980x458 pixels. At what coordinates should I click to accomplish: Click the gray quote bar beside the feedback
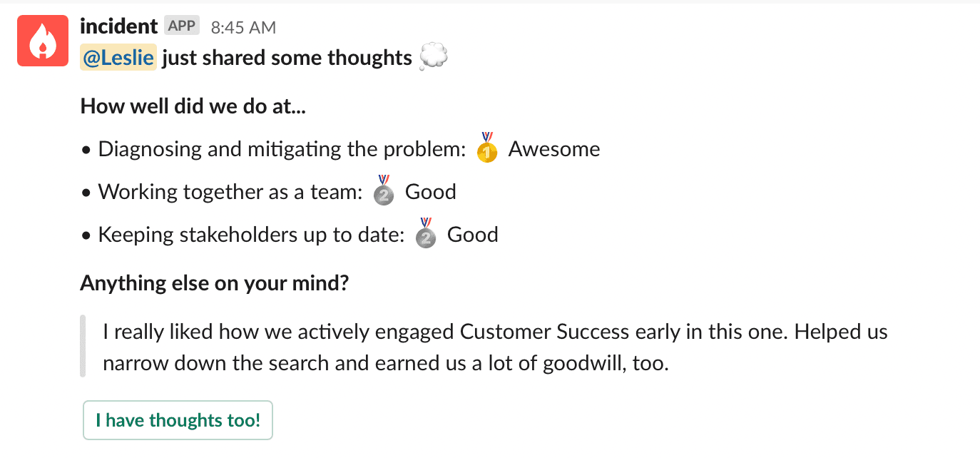(83, 346)
